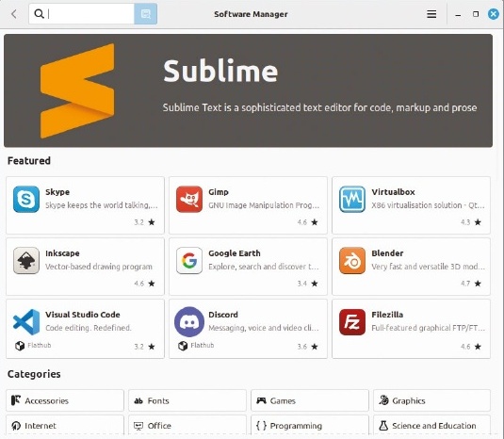Screen dimensions: 504x439
Task: Open the Discord app icon
Action: [189, 321]
